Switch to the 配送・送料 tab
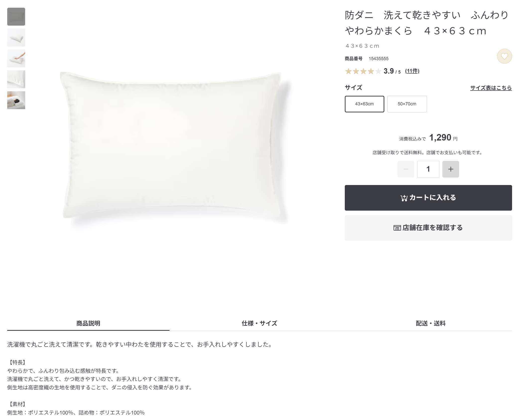The height and width of the screenshot is (420, 527). (x=430, y=323)
